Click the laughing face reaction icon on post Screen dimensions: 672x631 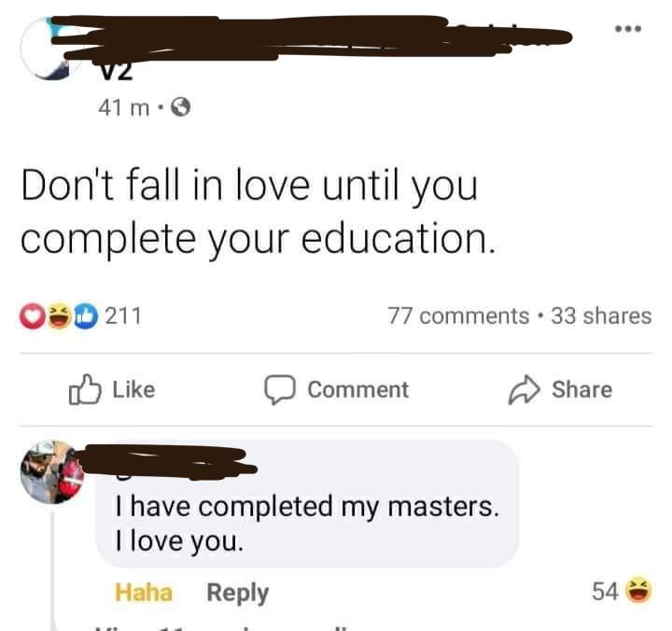(59, 316)
